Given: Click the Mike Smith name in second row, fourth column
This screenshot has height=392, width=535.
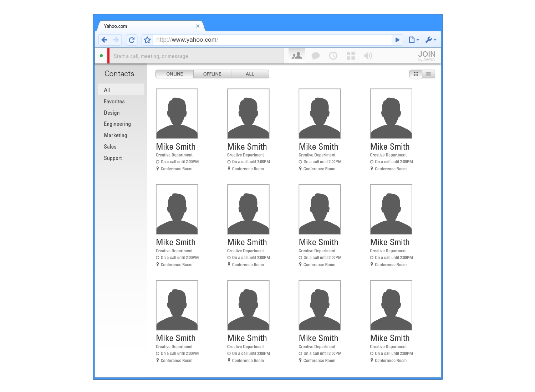Looking at the screenshot, I should [x=390, y=242].
